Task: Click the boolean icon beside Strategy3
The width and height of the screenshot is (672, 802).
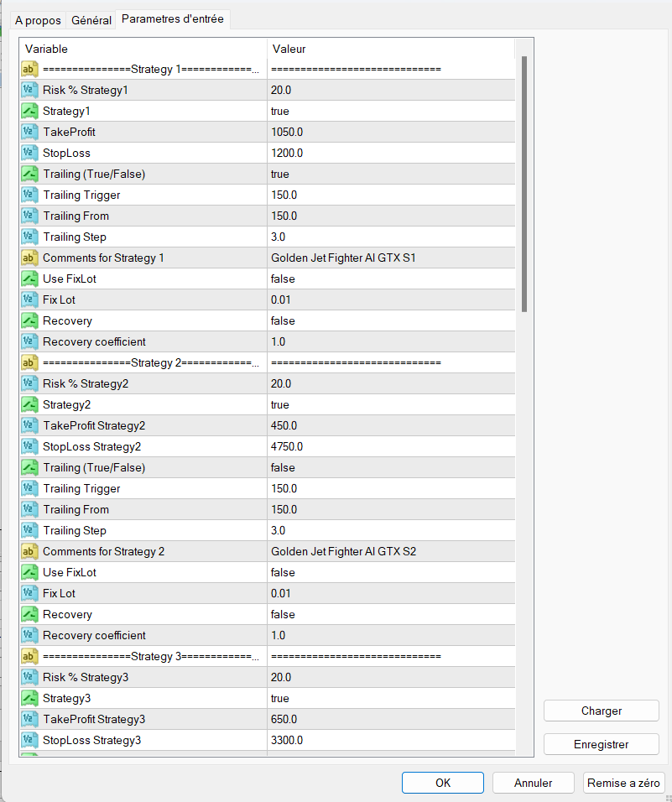Action: tap(29, 698)
